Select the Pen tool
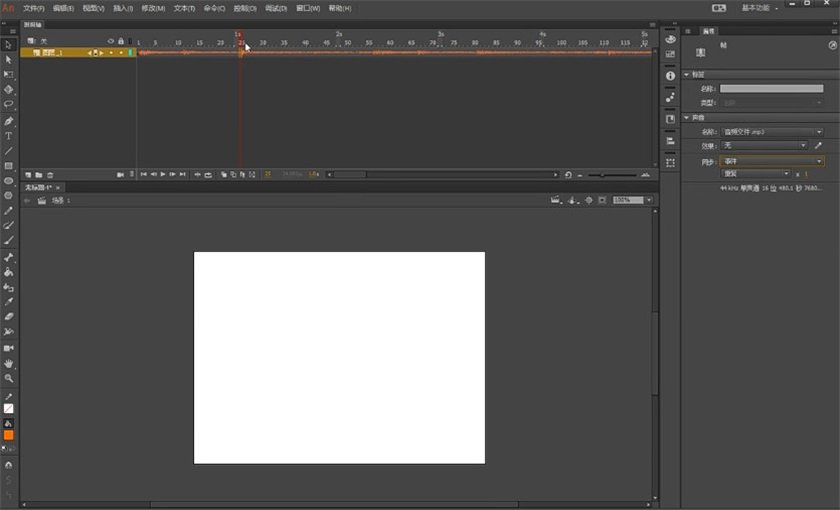Screen dimensions: 840x510 click(9, 121)
